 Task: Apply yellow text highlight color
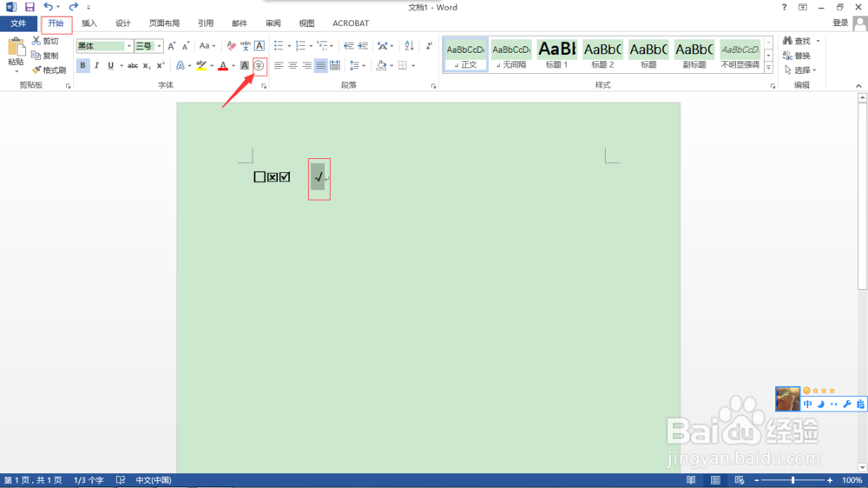tap(201, 65)
